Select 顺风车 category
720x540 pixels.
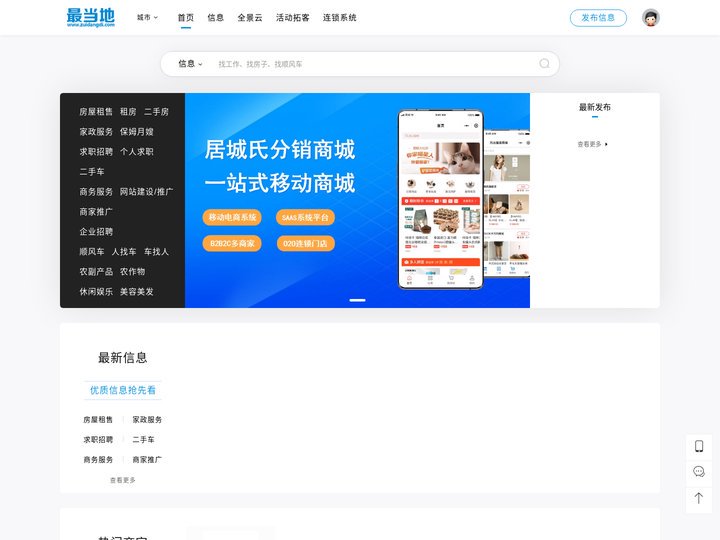92,252
